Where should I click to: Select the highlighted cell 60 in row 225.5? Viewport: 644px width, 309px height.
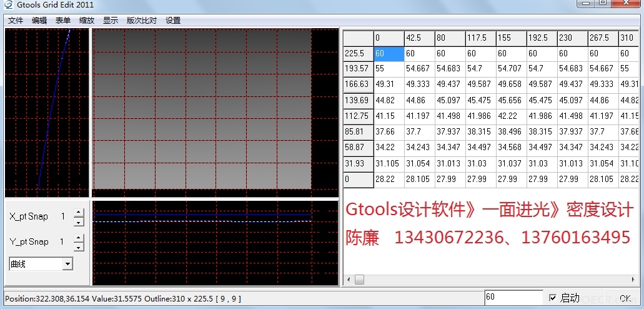click(x=389, y=54)
